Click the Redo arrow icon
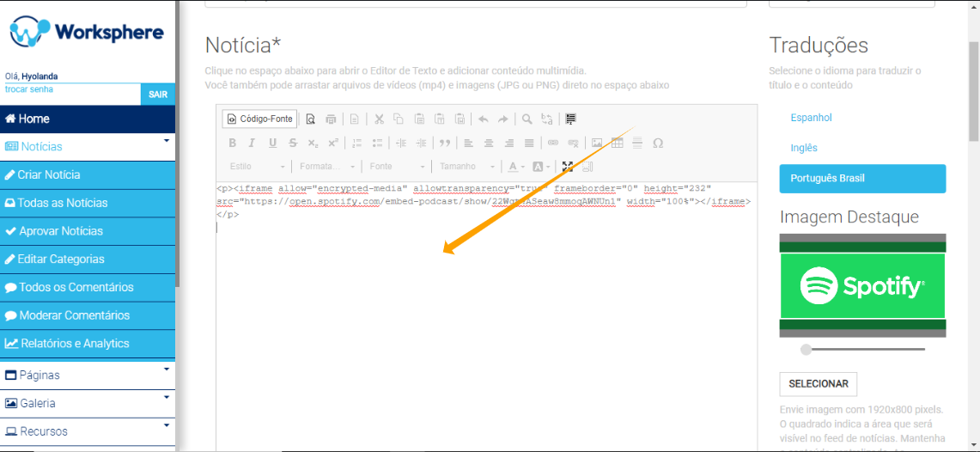Viewport: 980px width, 452px height. (x=503, y=119)
